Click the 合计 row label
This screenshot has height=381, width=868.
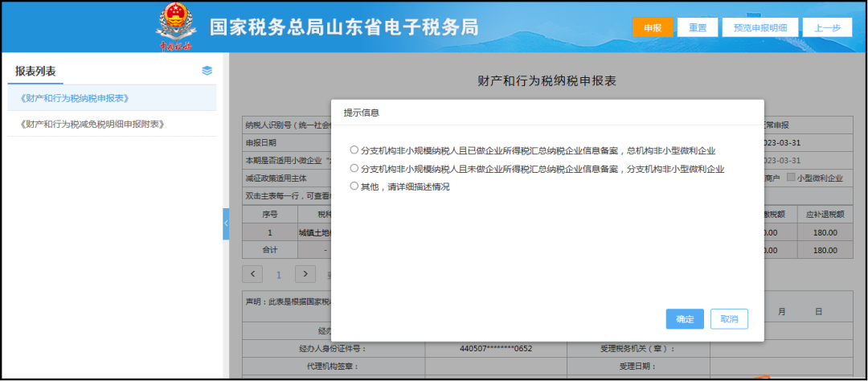tap(269, 250)
